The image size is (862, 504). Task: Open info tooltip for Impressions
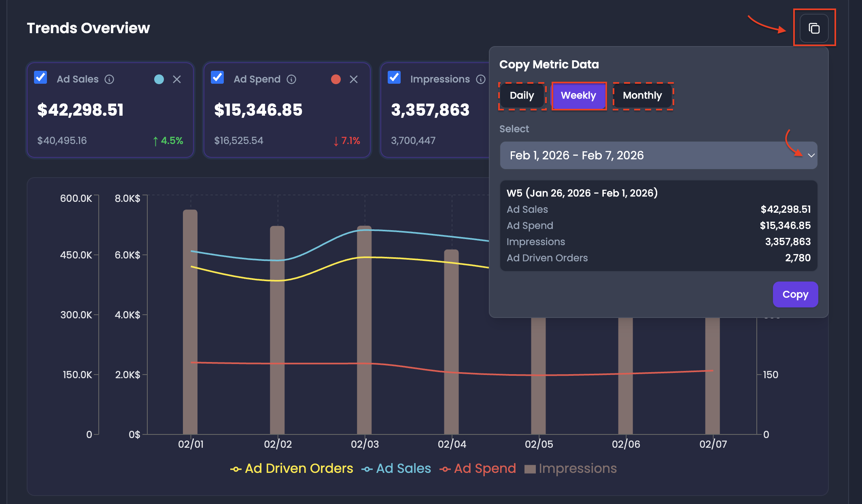tap(481, 79)
